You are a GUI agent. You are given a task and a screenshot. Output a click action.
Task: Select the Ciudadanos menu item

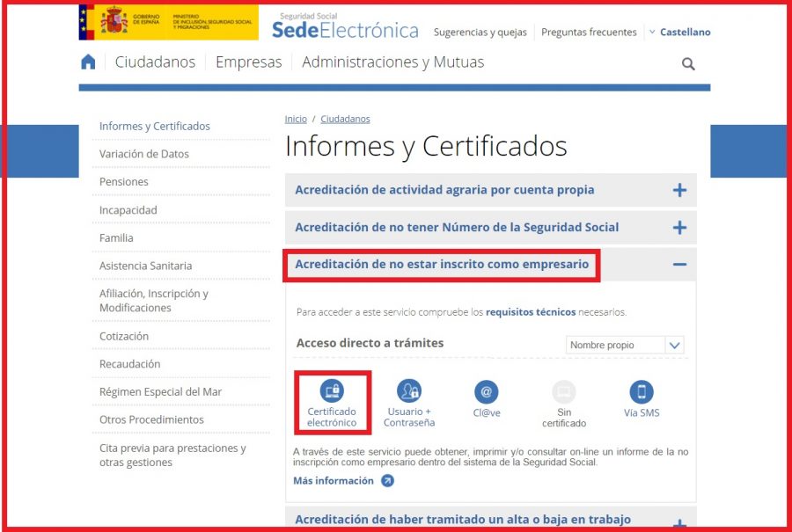point(155,62)
